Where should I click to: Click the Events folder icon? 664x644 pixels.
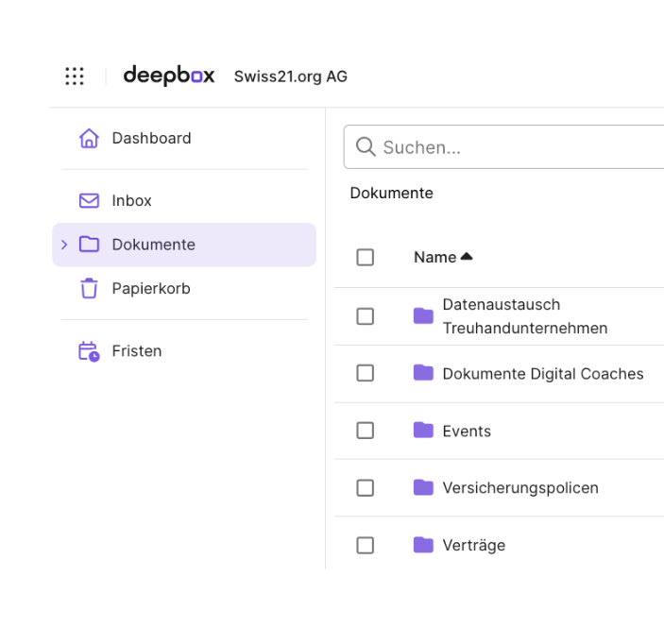point(423,431)
